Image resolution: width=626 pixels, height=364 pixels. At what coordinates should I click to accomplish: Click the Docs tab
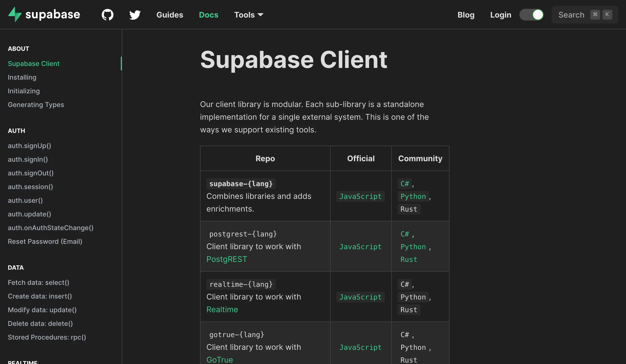click(209, 14)
